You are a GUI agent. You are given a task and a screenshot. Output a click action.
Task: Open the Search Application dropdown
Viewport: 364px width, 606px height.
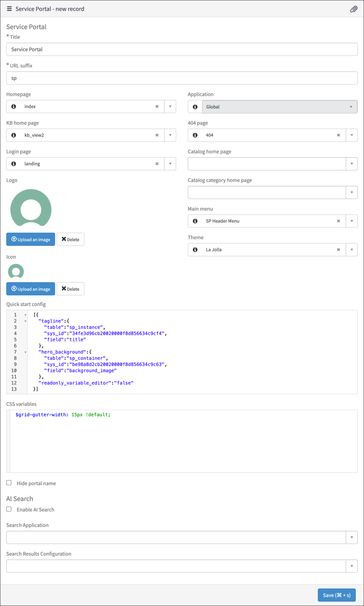point(352,537)
